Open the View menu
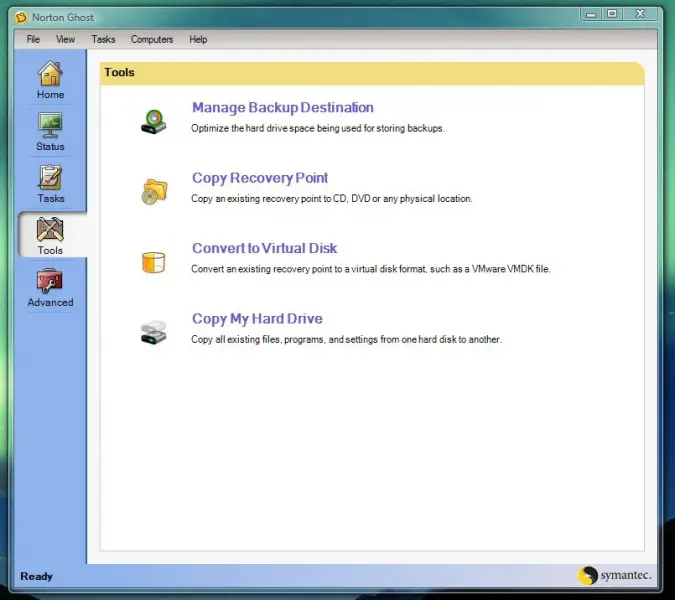Image resolution: width=675 pixels, height=600 pixels. [x=65, y=39]
